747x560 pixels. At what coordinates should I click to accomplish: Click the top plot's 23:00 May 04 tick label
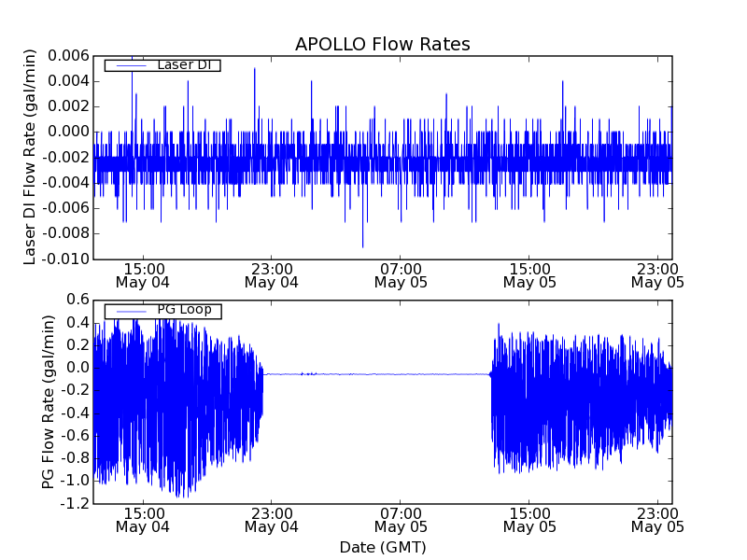[271, 274]
